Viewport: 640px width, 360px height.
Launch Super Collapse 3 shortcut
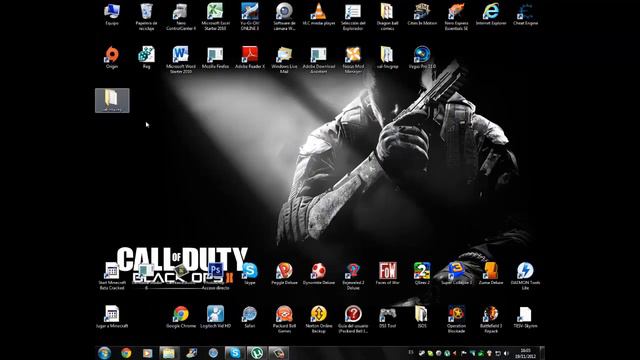coord(456,273)
